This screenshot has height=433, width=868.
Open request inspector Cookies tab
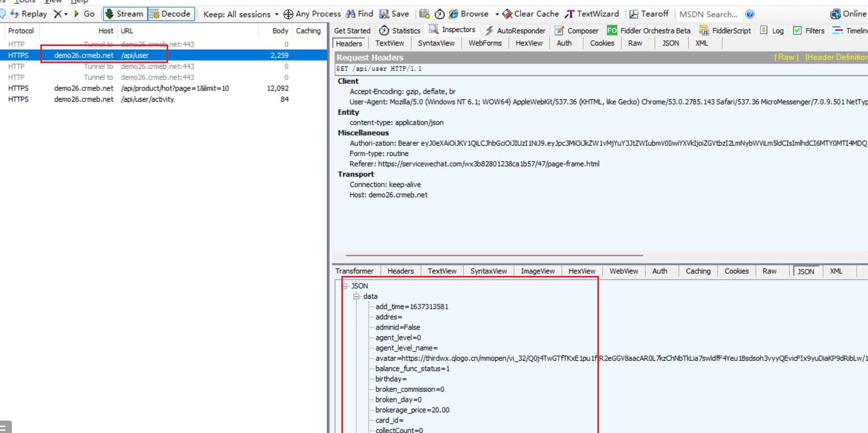tap(602, 43)
